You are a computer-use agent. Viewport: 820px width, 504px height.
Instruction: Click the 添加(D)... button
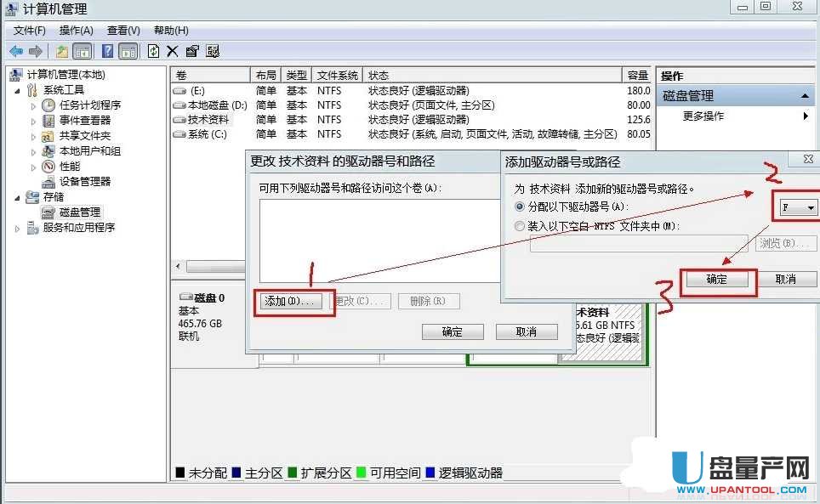click(x=289, y=301)
